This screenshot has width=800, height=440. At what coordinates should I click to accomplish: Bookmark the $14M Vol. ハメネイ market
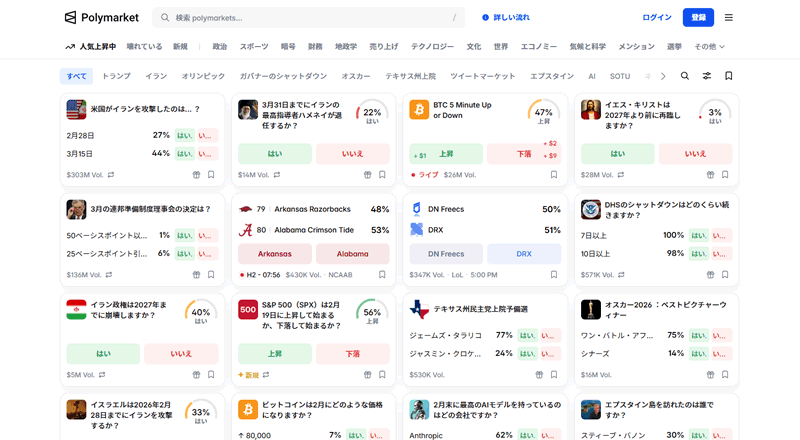[x=382, y=175]
